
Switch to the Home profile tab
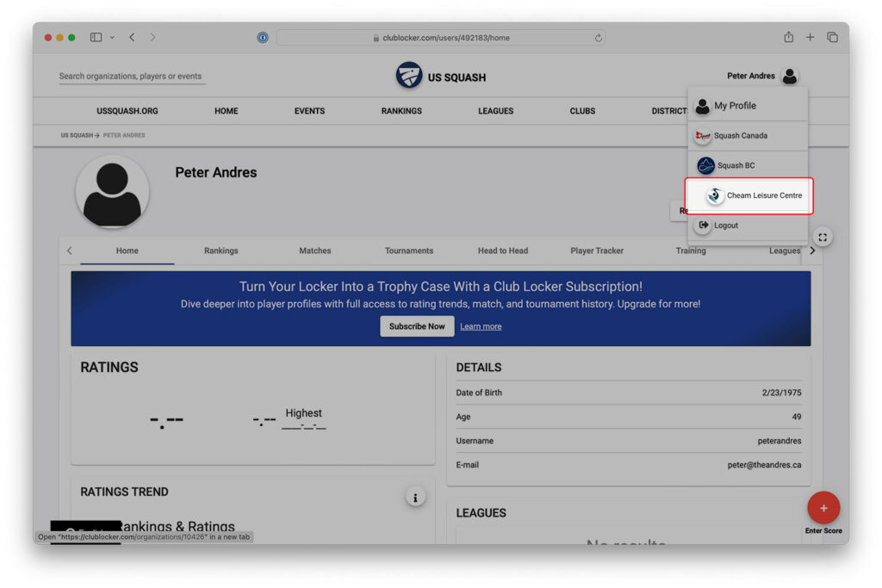pyautogui.click(x=127, y=251)
